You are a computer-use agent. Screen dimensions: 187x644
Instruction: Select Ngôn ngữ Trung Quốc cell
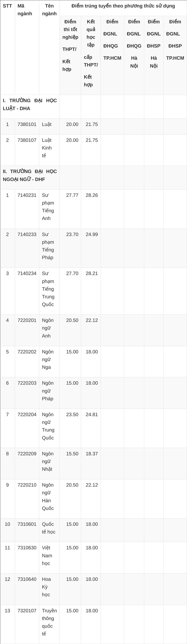click(x=48, y=426)
